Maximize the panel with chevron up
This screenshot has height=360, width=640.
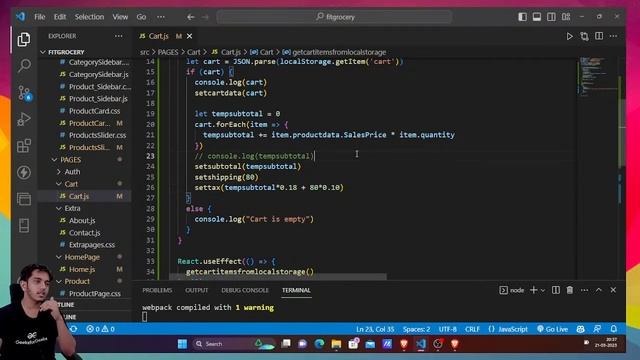click(598, 290)
